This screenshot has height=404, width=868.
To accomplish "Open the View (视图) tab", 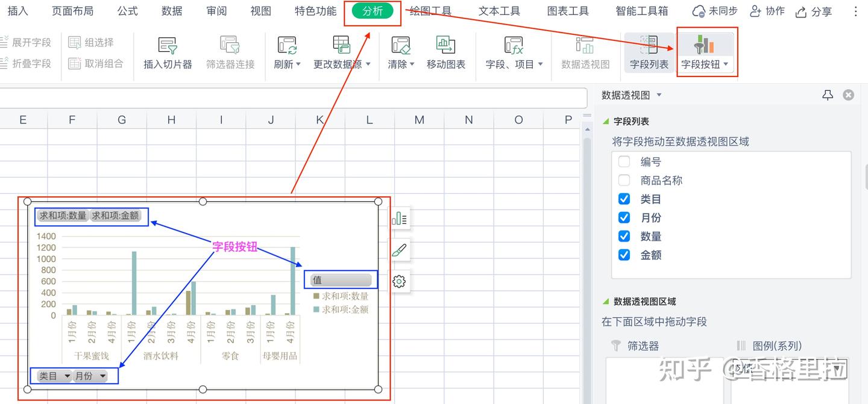I will pos(260,11).
